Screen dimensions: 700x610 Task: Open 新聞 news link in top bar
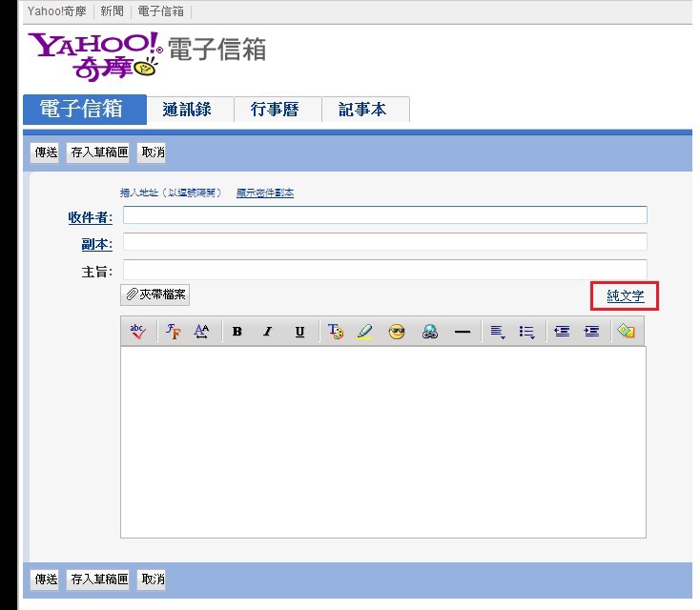coord(112,11)
